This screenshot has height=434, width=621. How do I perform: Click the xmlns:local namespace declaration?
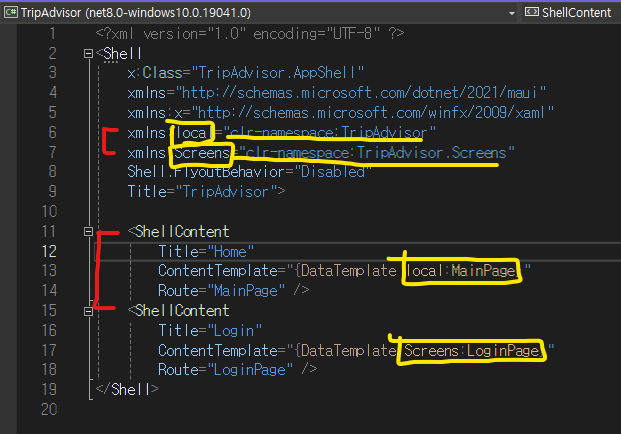[x=281, y=133]
